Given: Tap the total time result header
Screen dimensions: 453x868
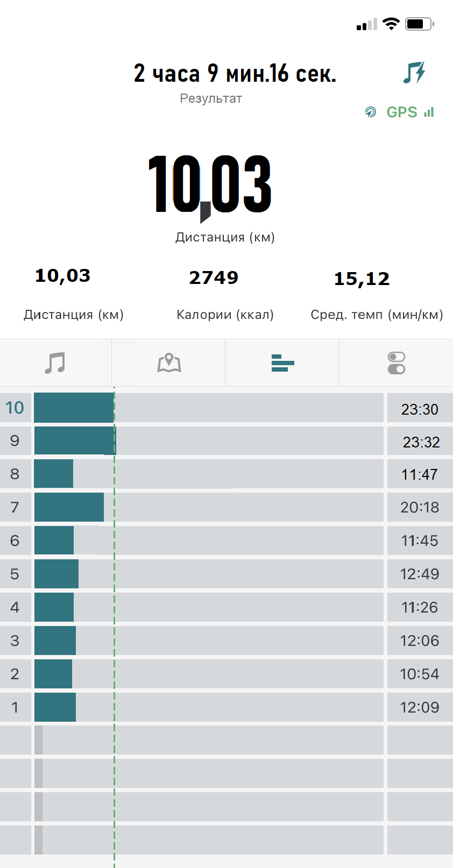Looking at the screenshot, I should (x=235, y=74).
